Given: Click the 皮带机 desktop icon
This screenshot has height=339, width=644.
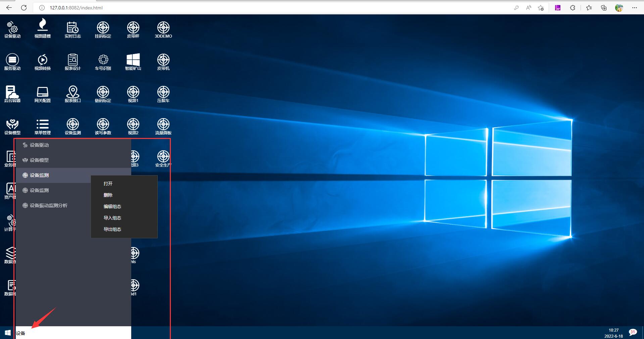Looking at the screenshot, I should coord(163,62).
